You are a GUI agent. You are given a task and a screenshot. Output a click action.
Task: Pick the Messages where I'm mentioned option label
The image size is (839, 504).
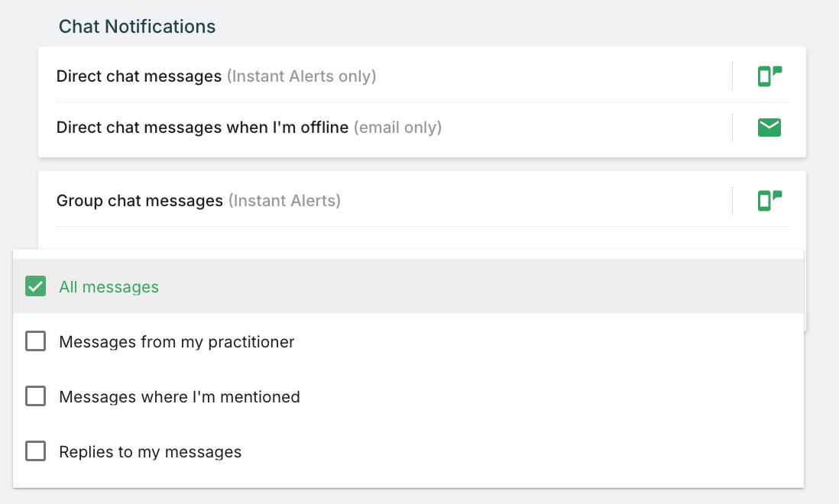[x=180, y=397]
